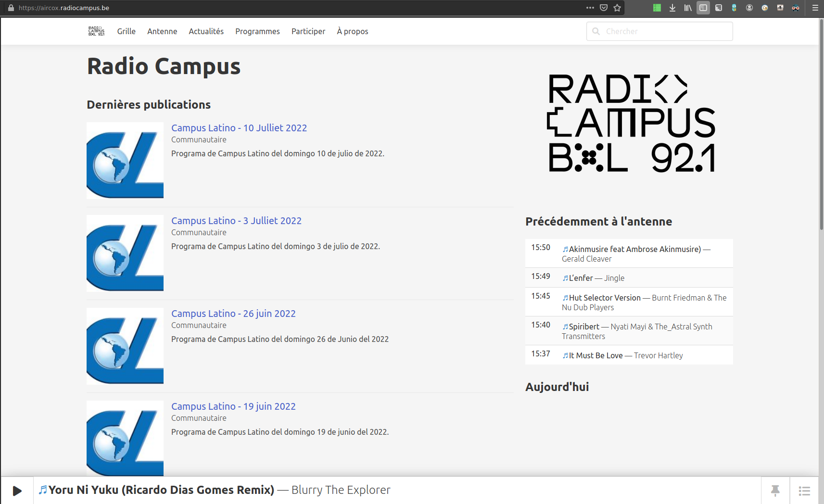Save the page to Pocket
The height and width of the screenshot is (504, 824).
click(x=604, y=8)
